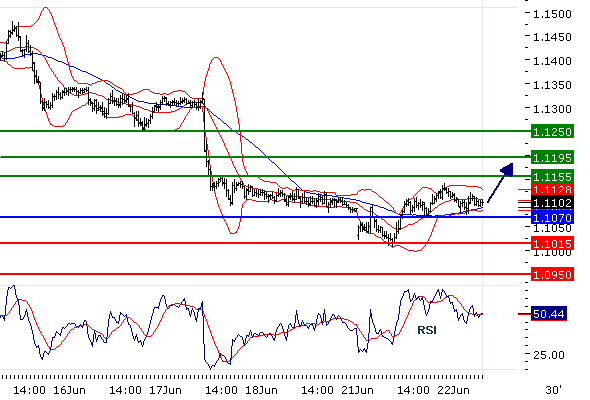This screenshot has width=590, height=400.
Task: Click the RSI value box 50.44
Action: point(549,313)
